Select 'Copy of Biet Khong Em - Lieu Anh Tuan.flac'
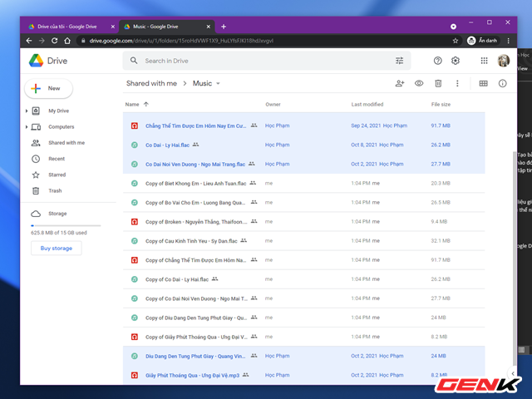Viewport: 532px width, 399px height. 303,183
